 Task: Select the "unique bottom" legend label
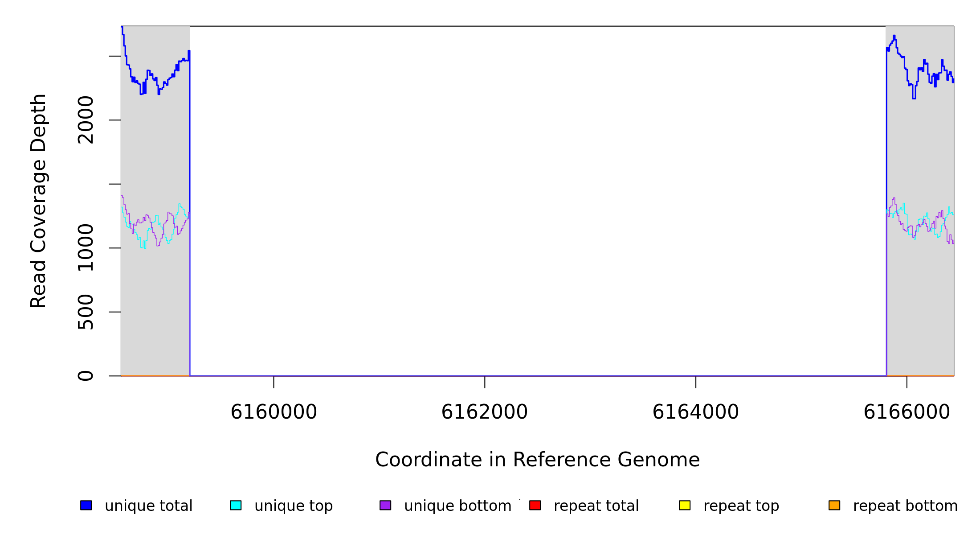pyautogui.click(x=457, y=506)
